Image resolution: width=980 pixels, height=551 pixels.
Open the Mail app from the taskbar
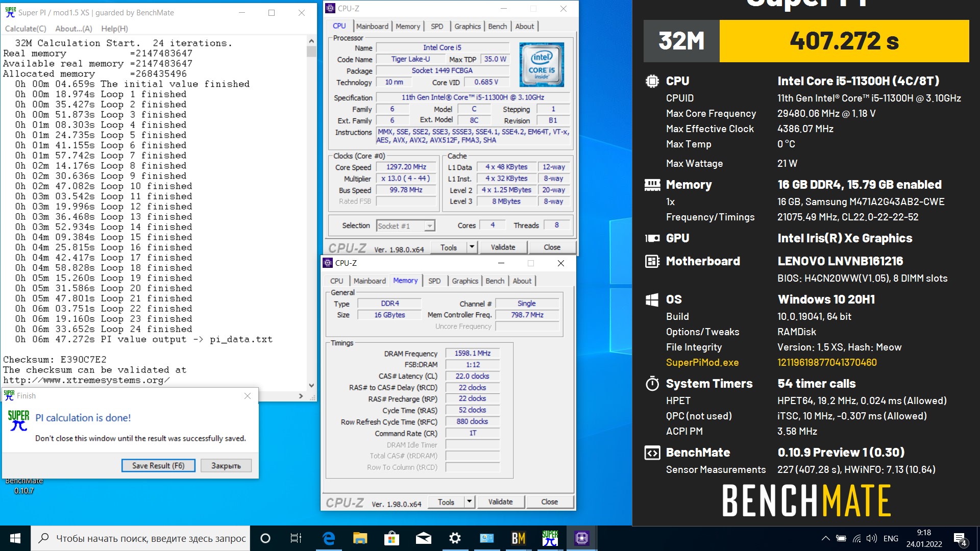(424, 538)
